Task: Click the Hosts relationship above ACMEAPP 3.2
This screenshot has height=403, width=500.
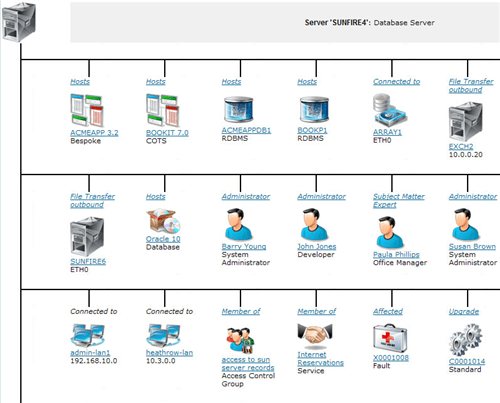Action: point(80,82)
